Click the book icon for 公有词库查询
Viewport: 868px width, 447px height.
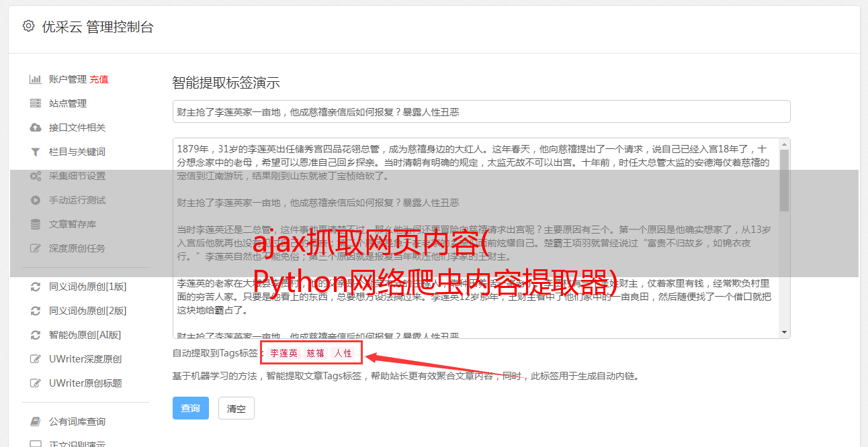click(x=36, y=421)
